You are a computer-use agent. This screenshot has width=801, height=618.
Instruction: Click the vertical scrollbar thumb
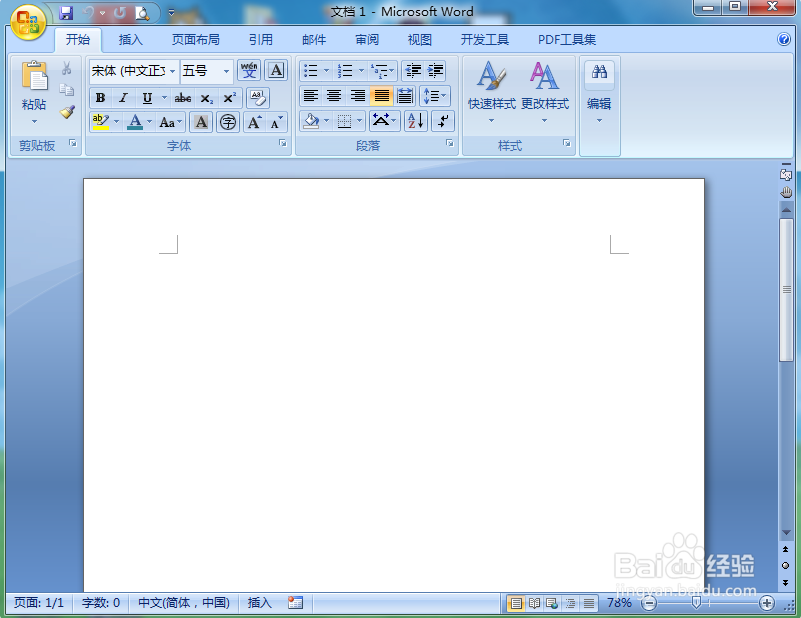pyautogui.click(x=786, y=290)
